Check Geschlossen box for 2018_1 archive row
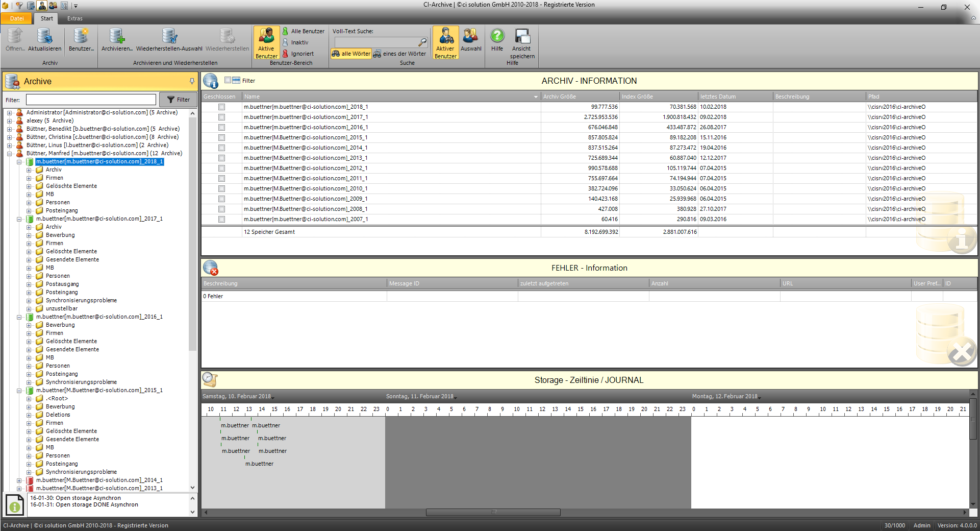Viewport: 980px width, 531px height. [221, 107]
